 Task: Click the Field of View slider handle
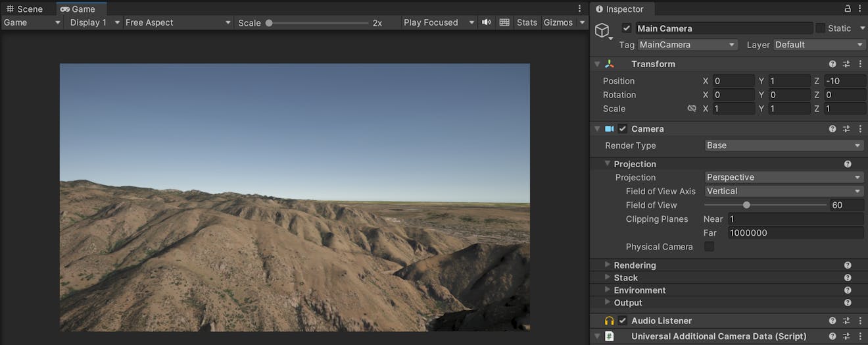pos(746,205)
